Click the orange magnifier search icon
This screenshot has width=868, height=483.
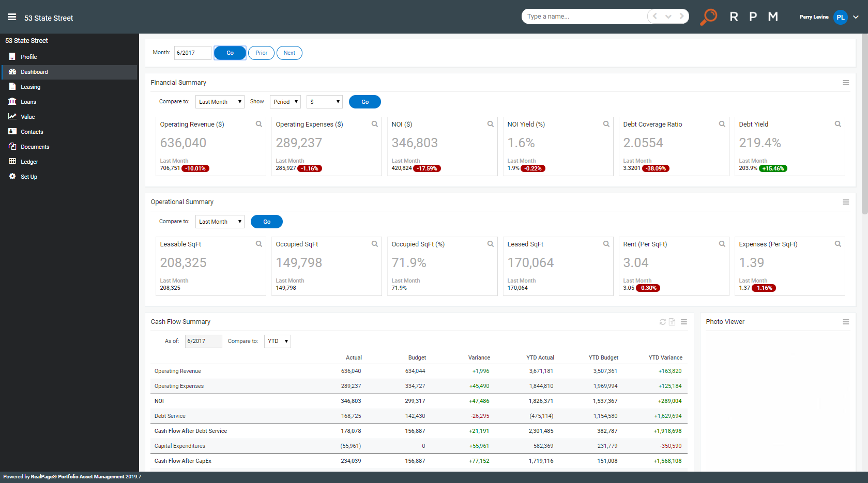coord(709,17)
